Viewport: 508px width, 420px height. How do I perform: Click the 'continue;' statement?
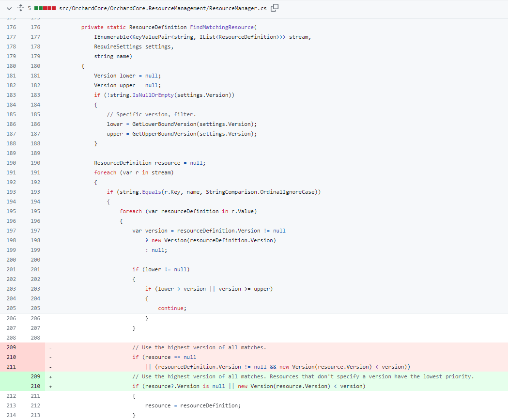click(172, 309)
